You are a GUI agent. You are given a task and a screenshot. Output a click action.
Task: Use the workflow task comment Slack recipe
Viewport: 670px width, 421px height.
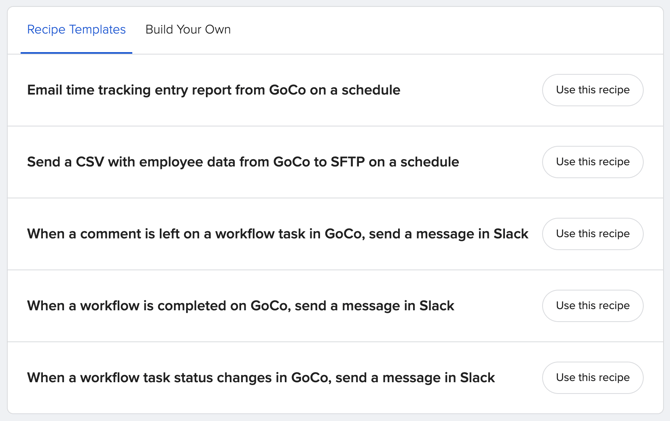pyautogui.click(x=593, y=234)
